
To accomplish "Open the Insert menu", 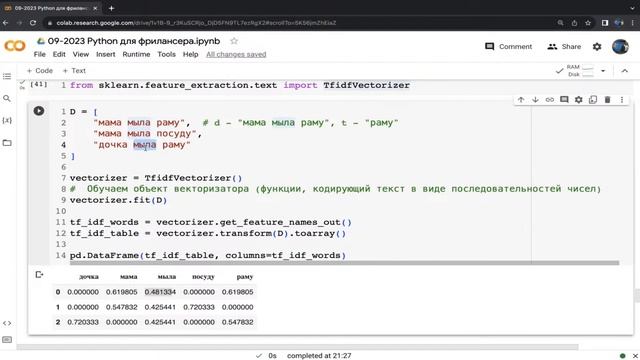I will [x=106, y=54].
